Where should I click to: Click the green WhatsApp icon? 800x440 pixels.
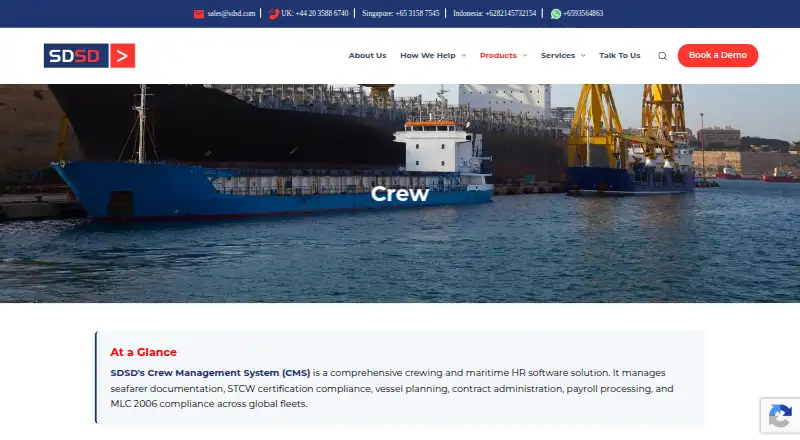[556, 14]
